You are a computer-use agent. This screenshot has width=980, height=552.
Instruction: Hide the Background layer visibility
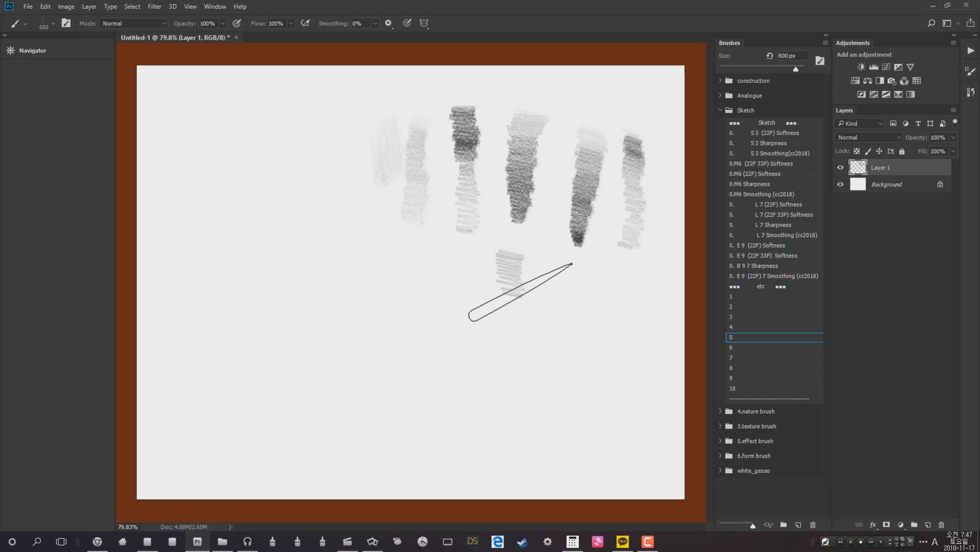click(x=841, y=184)
